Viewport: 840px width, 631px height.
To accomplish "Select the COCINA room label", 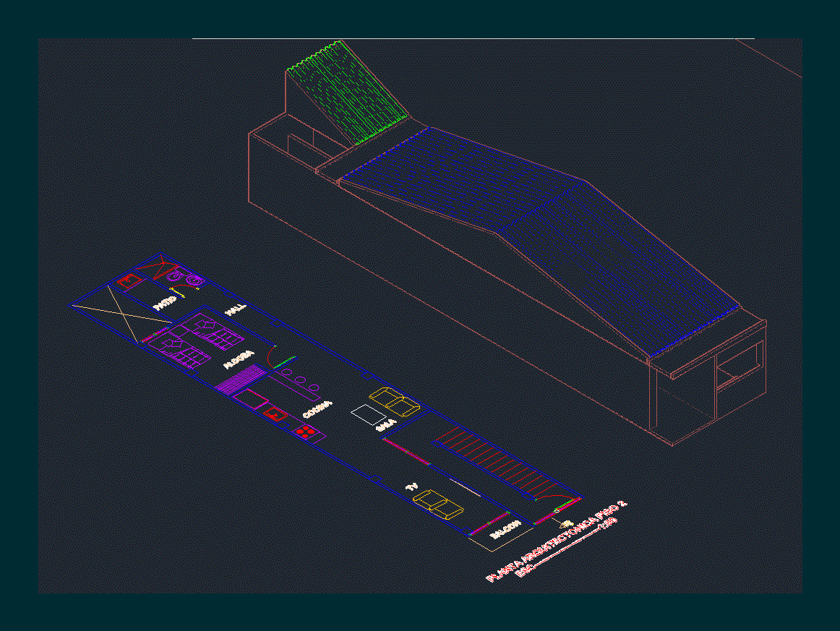I will click(317, 410).
